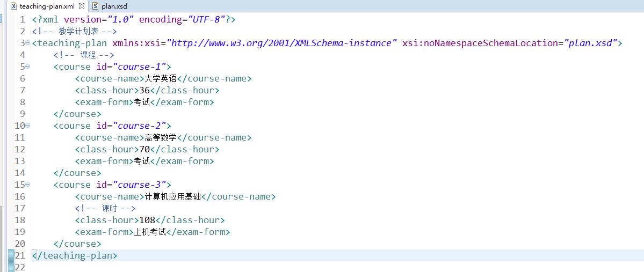This screenshot has height=272, width=644.
Task: Close the teaching-plan.xml tab
Action: pos(81,6)
